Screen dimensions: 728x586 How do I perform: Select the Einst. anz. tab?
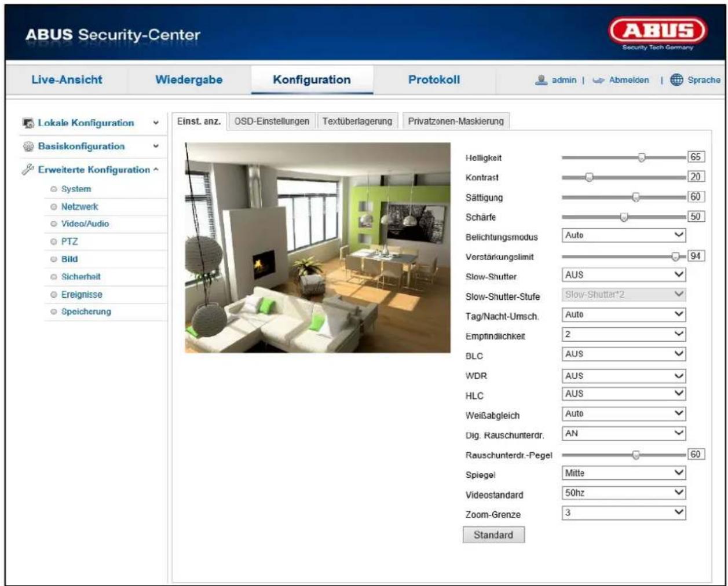199,121
